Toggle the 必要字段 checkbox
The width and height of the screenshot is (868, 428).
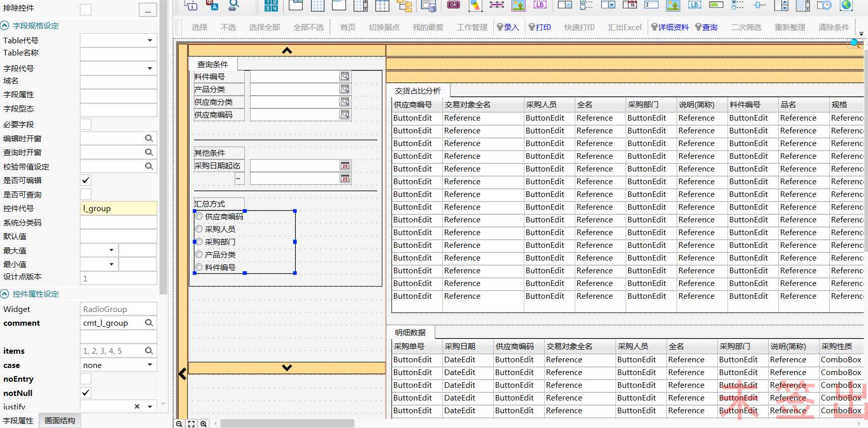click(x=86, y=124)
